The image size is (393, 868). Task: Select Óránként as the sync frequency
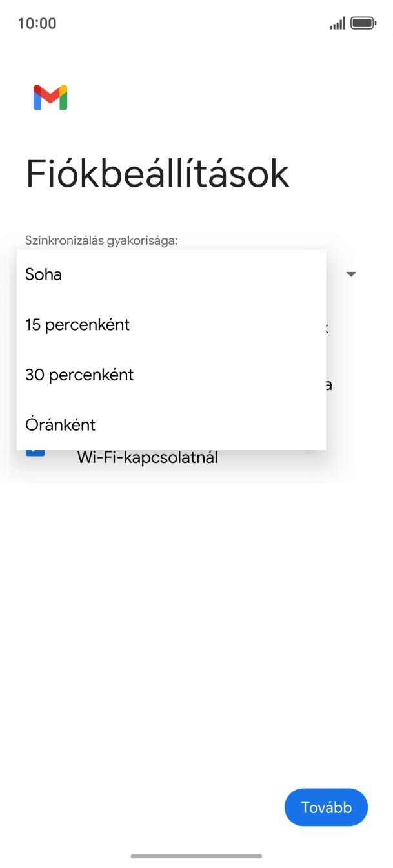click(61, 424)
